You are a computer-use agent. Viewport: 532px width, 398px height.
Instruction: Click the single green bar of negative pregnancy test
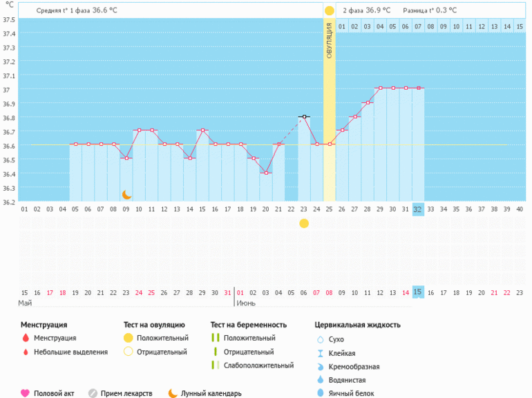tap(215, 352)
